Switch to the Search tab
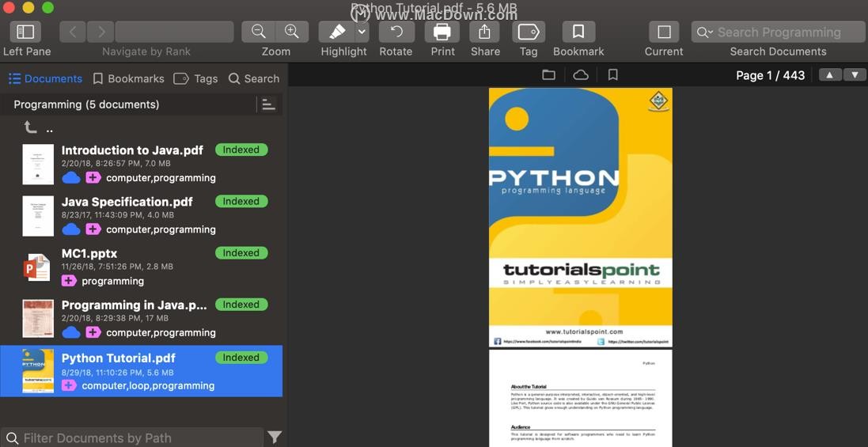This screenshot has width=868, height=447. [x=254, y=78]
